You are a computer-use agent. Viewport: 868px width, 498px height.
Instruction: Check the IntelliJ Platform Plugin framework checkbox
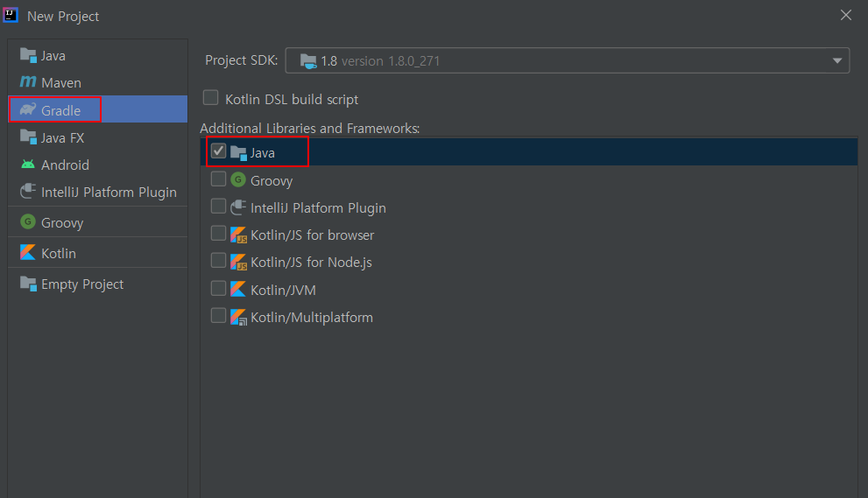click(x=219, y=207)
